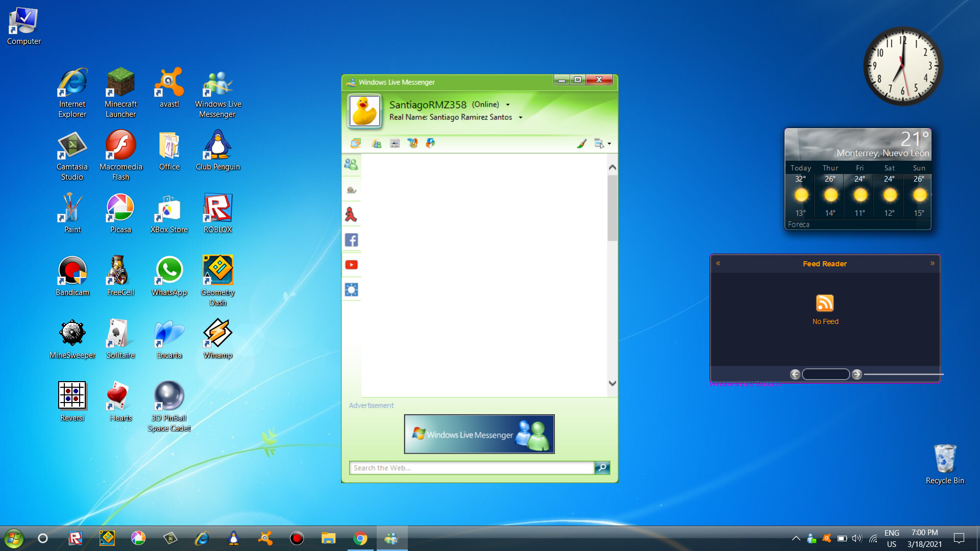Select the Computer desktop icon
The image size is (980, 551).
(x=24, y=26)
